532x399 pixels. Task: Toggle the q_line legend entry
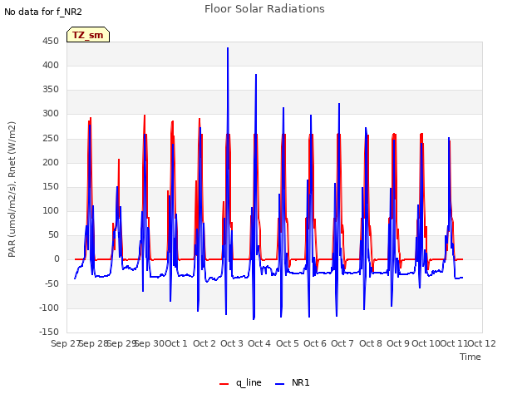tap(240, 382)
